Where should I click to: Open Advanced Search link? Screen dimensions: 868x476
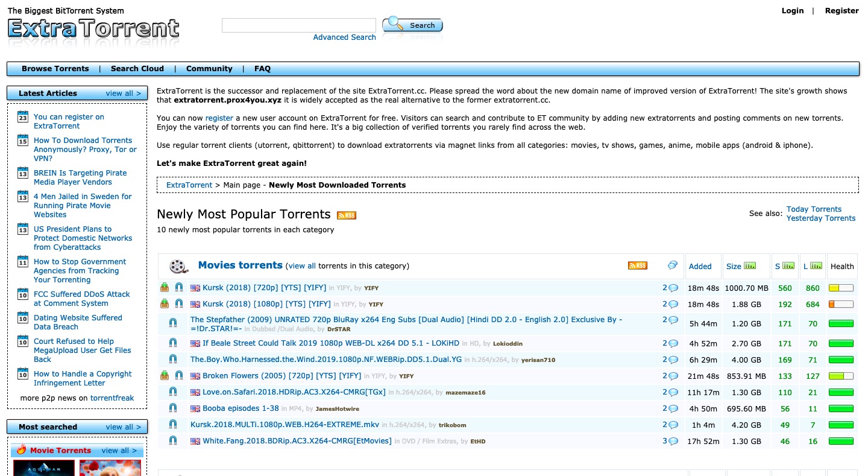click(345, 37)
